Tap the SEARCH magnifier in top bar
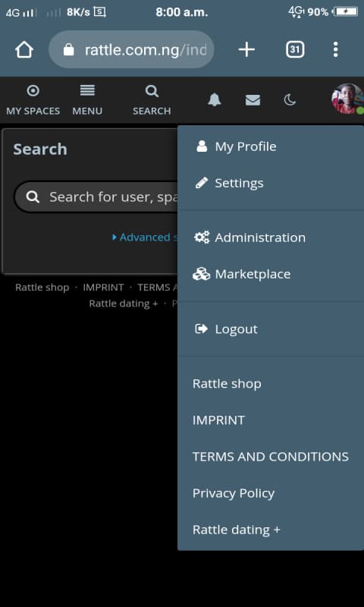The width and height of the screenshot is (364, 607). click(x=152, y=101)
